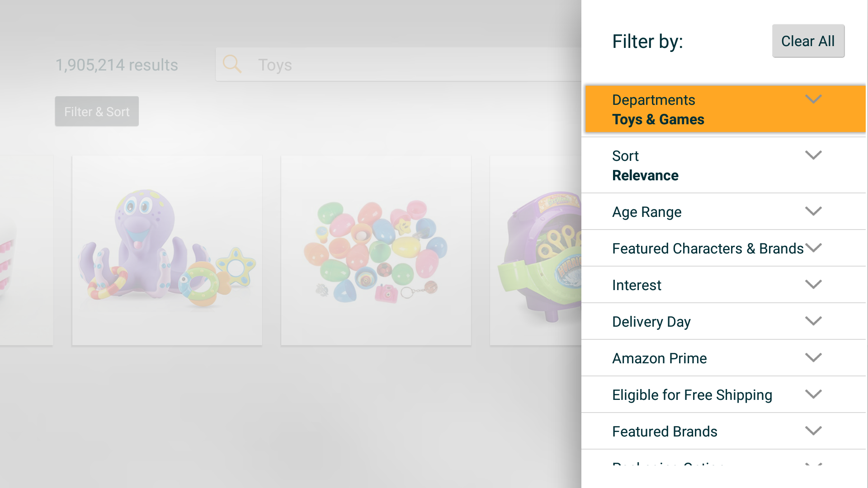Image resolution: width=868 pixels, height=488 pixels.
Task: Expand the Interest filter section
Action: coord(813,284)
